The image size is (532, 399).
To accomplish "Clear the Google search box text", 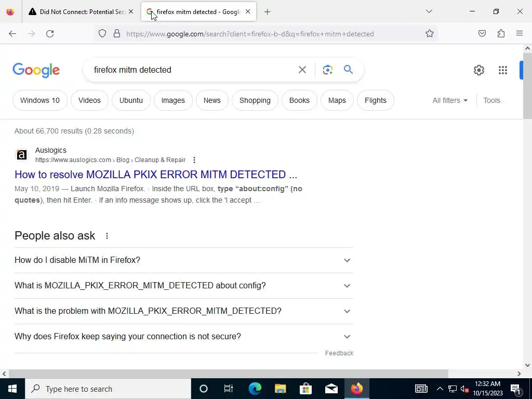I will pos(302,70).
